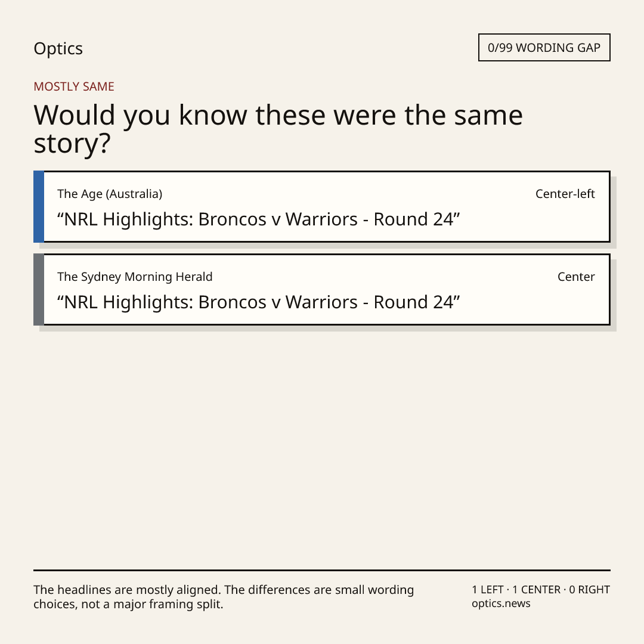Click The Age (Australia) source name
This screenshot has width=644, height=644.
(110, 194)
